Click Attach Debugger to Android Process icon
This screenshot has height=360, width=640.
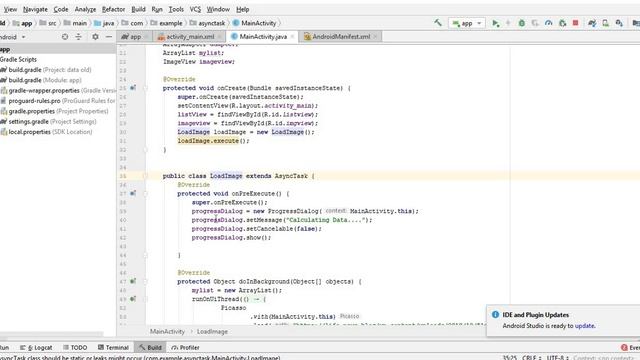click(562, 23)
